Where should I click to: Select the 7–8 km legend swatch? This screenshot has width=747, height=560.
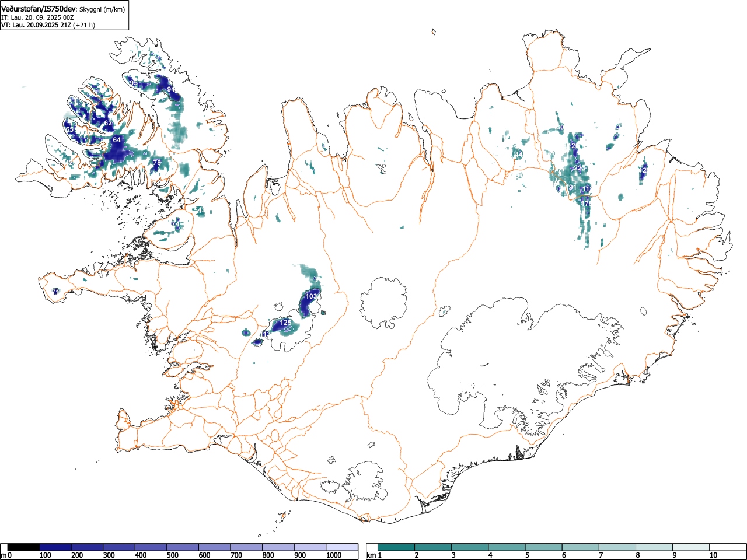617,547
